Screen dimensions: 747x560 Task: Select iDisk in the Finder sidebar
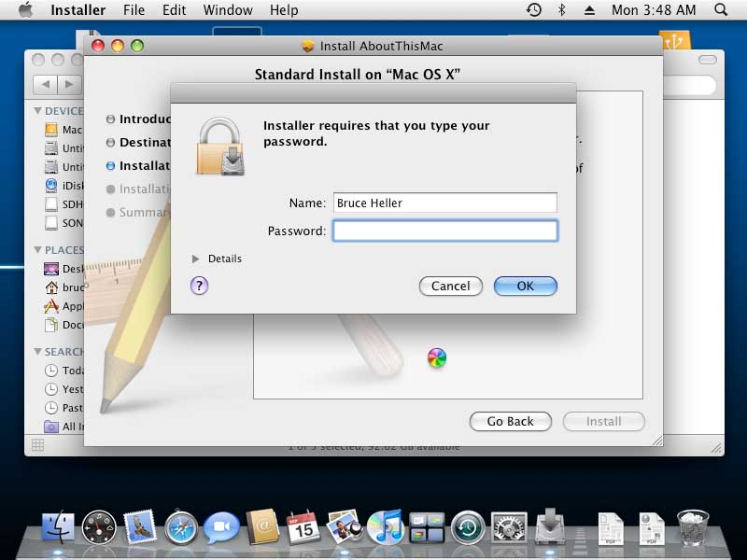[63, 185]
